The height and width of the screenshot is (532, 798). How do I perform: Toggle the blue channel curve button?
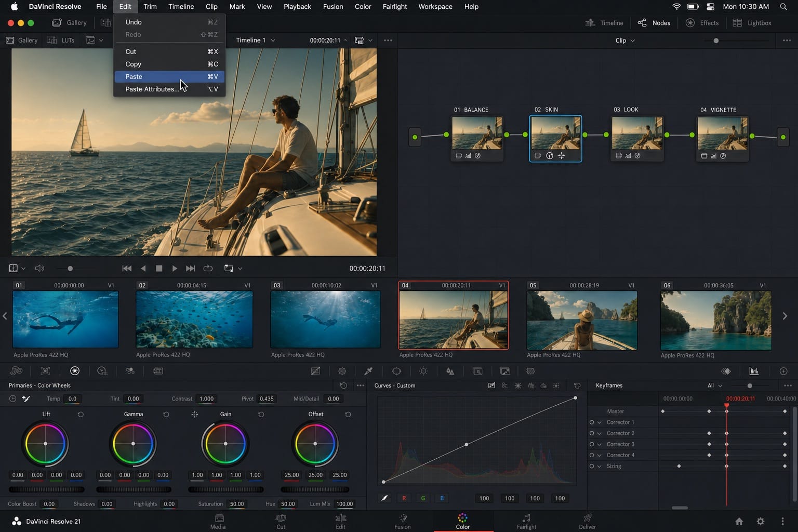pos(442,498)
